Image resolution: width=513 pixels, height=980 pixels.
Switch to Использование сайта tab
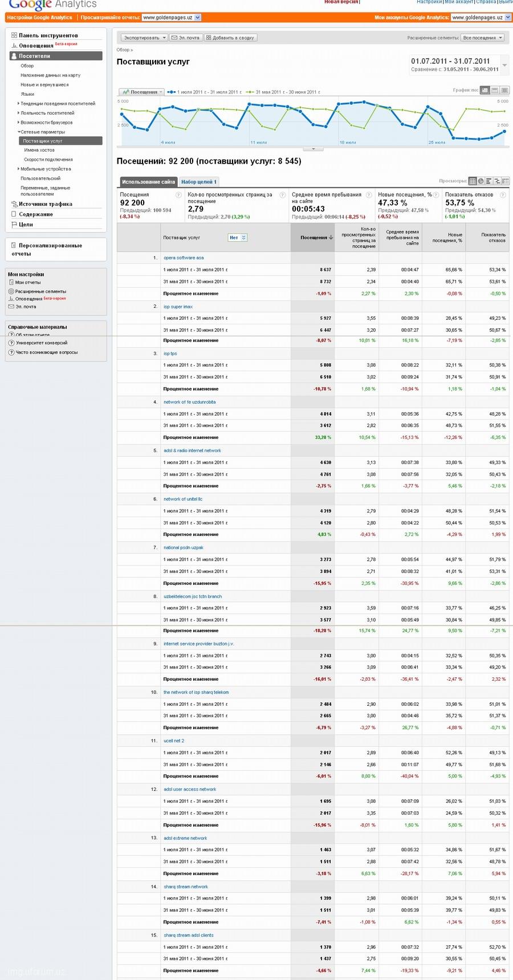tap(148, 182)
